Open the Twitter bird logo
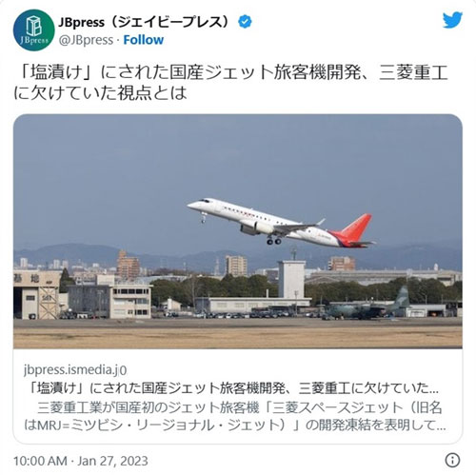 [x=452, y=20]
